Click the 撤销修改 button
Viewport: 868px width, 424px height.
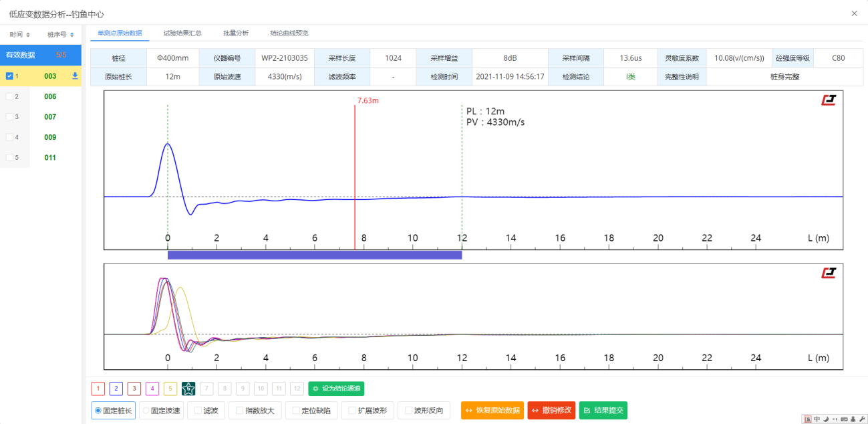click(x=551, y=411)
